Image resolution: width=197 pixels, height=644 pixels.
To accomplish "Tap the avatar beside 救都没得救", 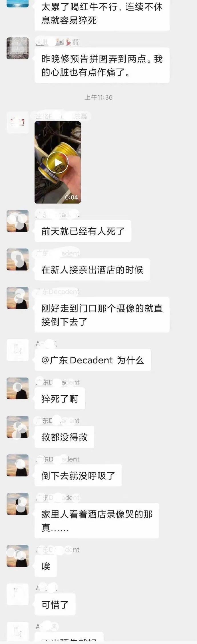I will pyautogui.click(x=17, y=427).
